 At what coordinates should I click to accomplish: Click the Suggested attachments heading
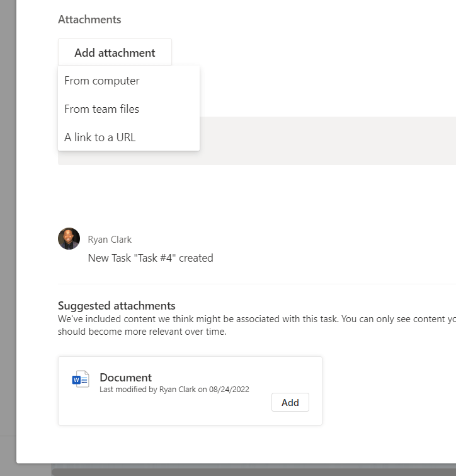[117, 305]
